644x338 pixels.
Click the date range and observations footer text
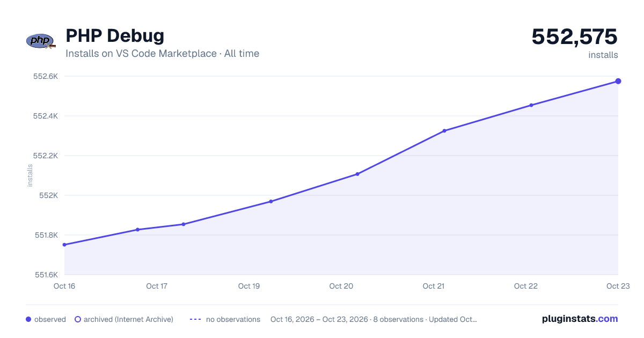[374, 319]
